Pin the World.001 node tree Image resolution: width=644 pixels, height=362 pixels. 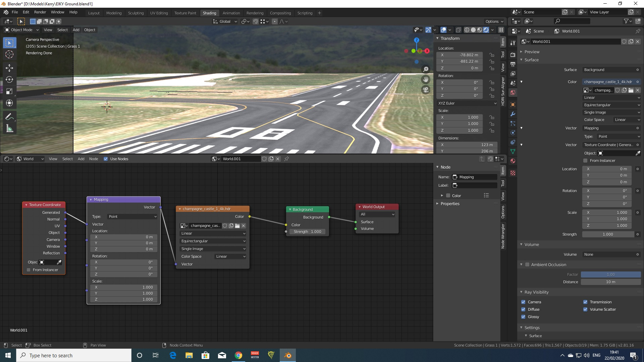[286, 159]
